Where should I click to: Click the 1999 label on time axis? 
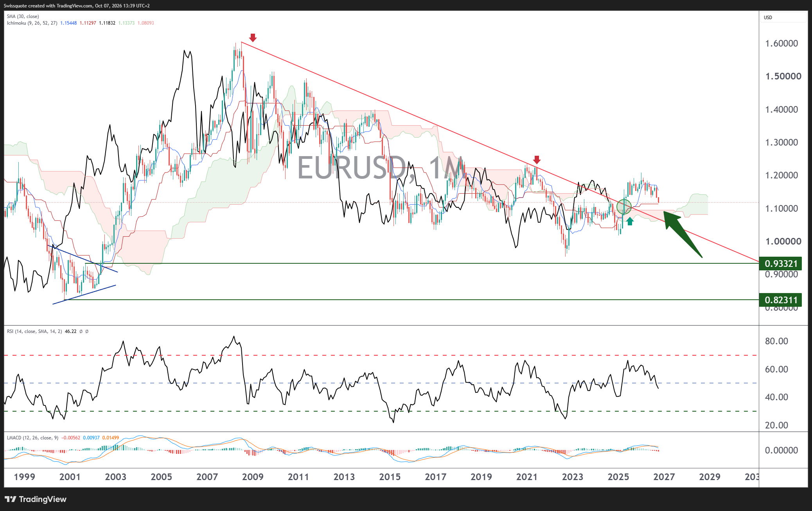[x=24, y=477]
